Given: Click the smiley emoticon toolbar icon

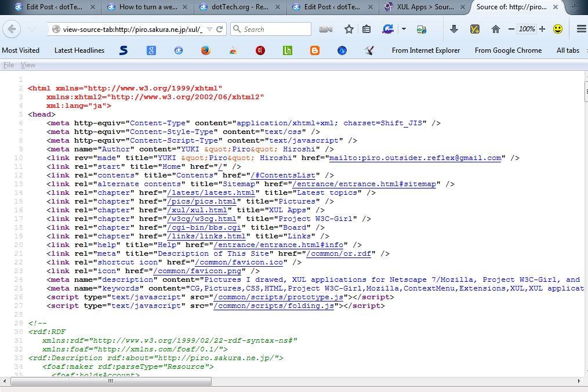Looking at the screenshot, I should tap(558, 28).
